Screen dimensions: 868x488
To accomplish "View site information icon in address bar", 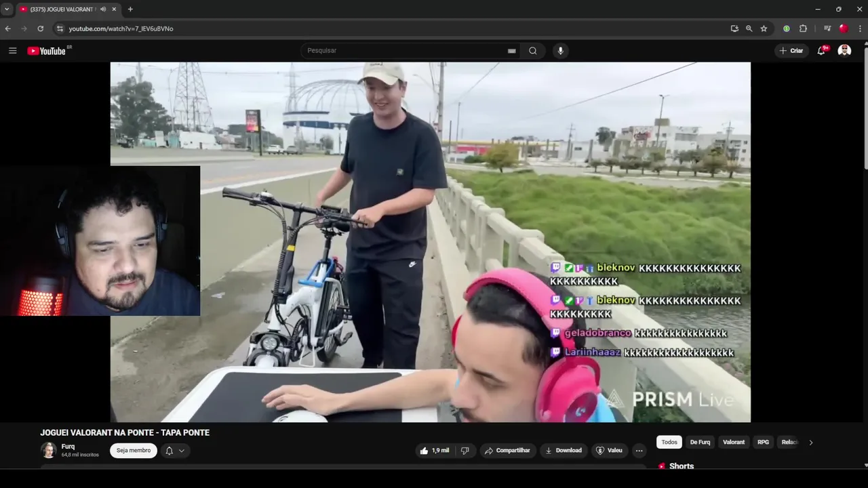I will [x=60, y=28].
